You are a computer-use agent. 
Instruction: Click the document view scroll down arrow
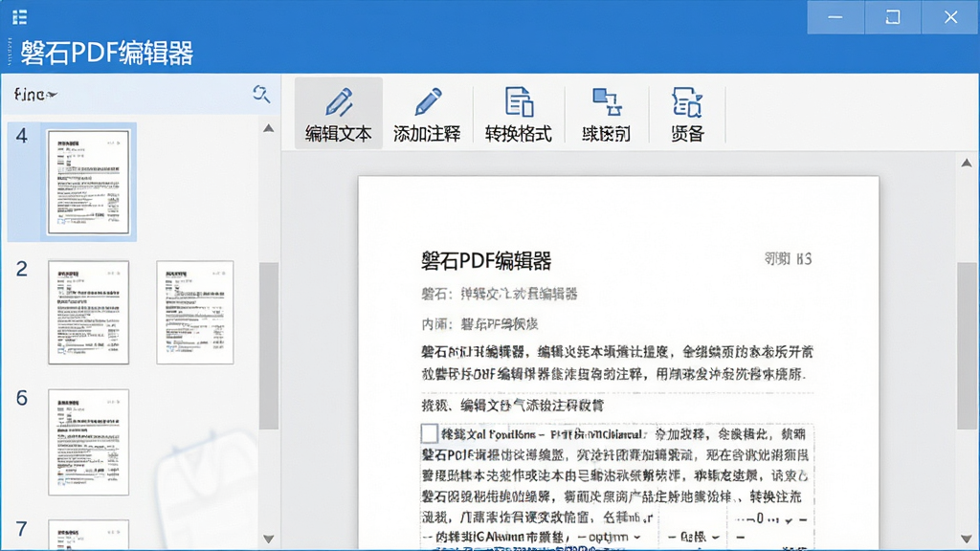click(967, 539)
